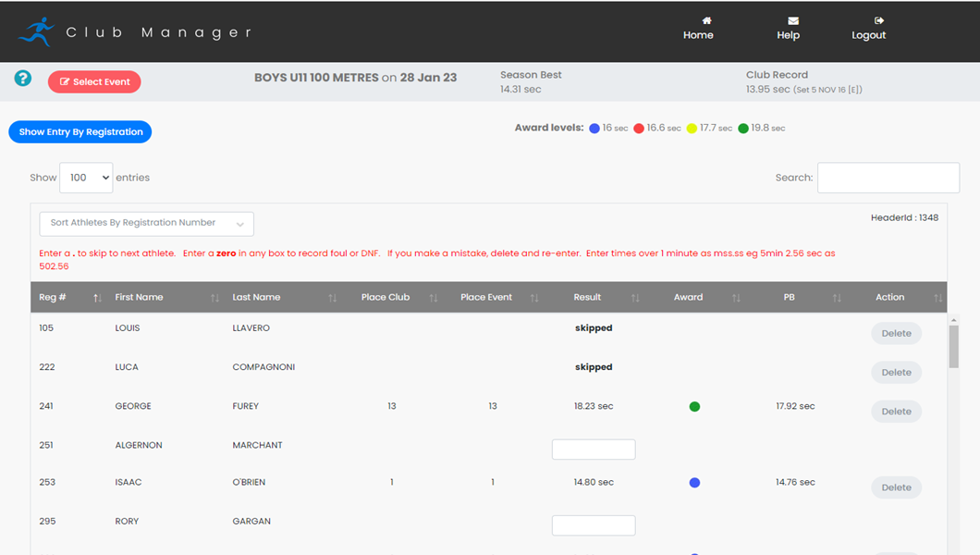The height and width of the screenshot is (555, 980).
Task: Click Show Entry By Registration button
Action: coord(80,132)
